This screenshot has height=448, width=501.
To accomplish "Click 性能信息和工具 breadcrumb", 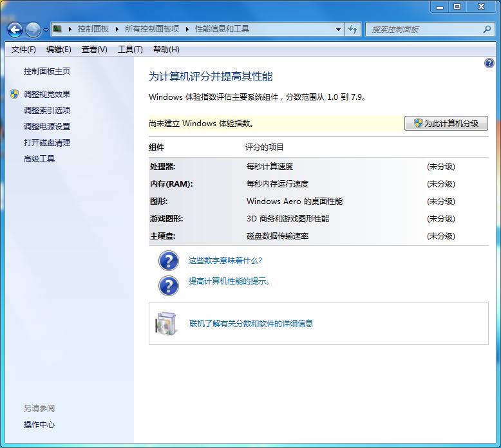I will tap(222, 29).
